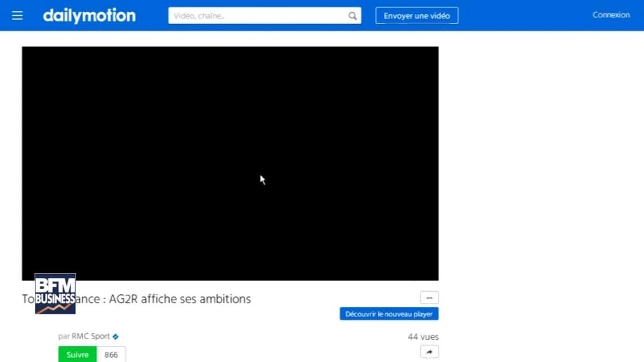Click 'Découvrir le nouveau player'
Viewport: 644px width, 362px height.
pos(389,314)
